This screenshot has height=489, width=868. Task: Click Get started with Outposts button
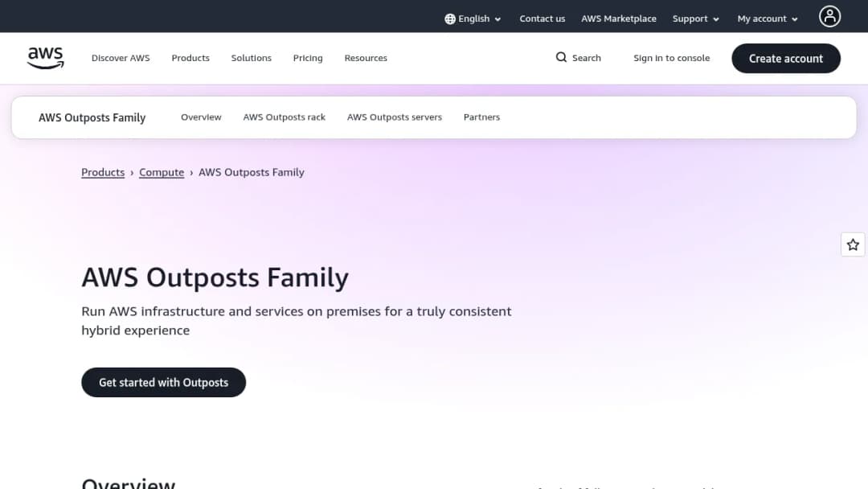(163, 383)
